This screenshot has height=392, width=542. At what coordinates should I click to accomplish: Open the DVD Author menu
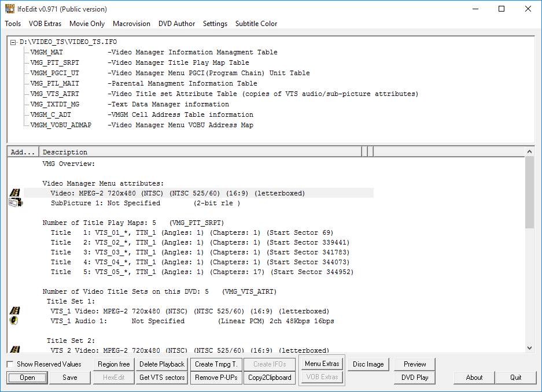[176, 24]
